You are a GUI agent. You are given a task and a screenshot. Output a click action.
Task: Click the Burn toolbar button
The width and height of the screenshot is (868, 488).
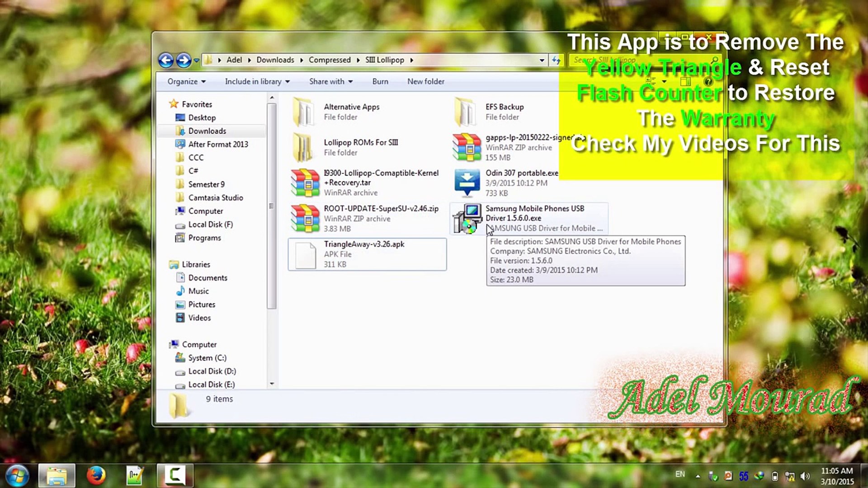[x=380, y=82]
